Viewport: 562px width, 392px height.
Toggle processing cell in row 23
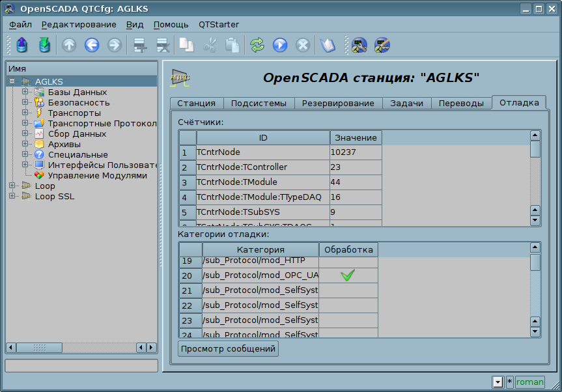[348, 320]
